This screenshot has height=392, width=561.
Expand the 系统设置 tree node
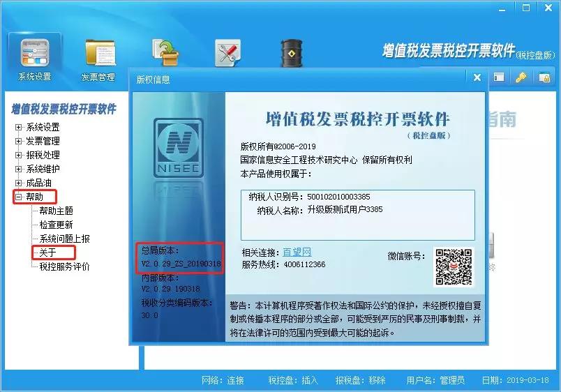[19, 127]
